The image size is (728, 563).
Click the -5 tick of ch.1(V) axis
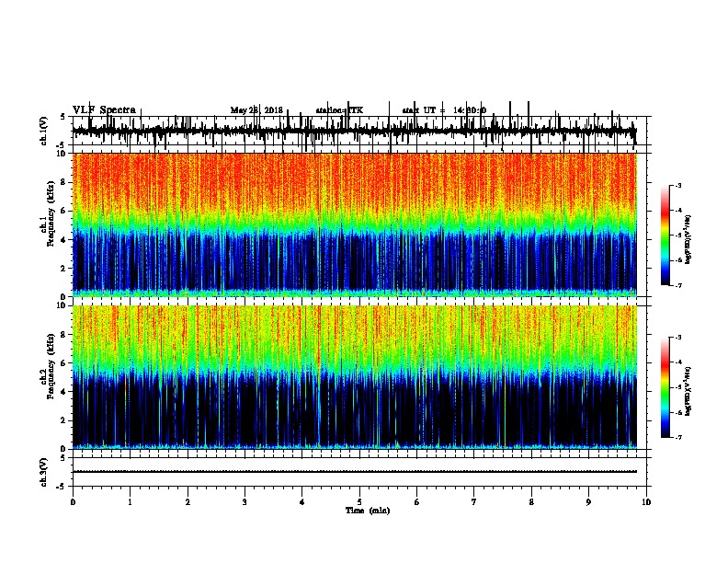click(x=62, y=145)
